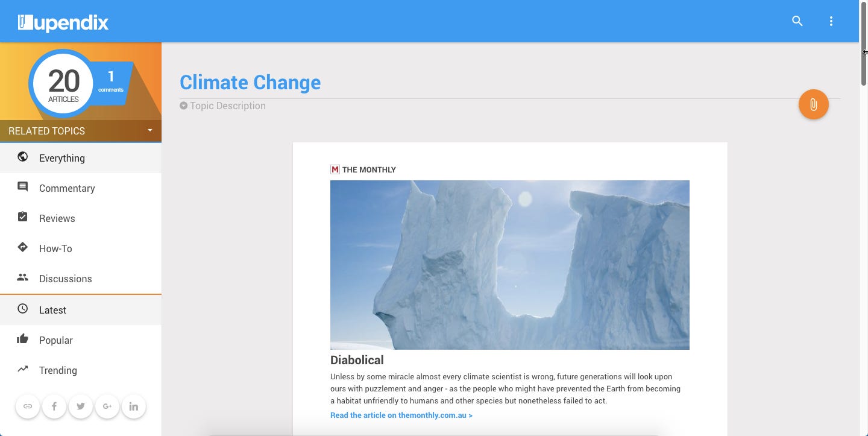The image size is (868, 436).
Task: Click the thumbs-up icon beside Popular
Action: (x=23, y=339)
